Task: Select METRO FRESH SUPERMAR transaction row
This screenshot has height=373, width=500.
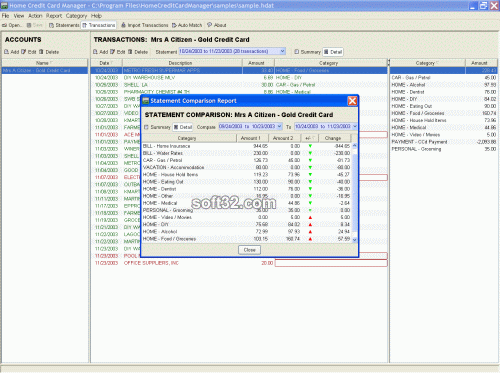Action: [x=239, y=70]
